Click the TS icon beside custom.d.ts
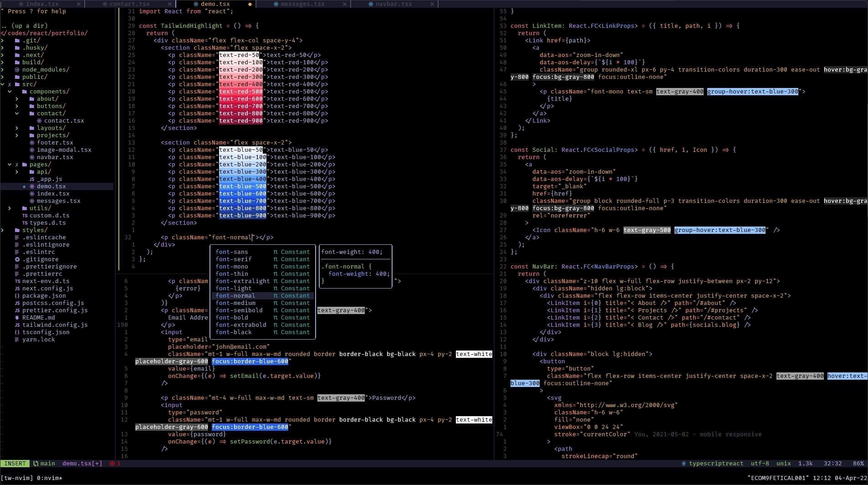Viewport: 868px width, 485px height. [26, 215]
